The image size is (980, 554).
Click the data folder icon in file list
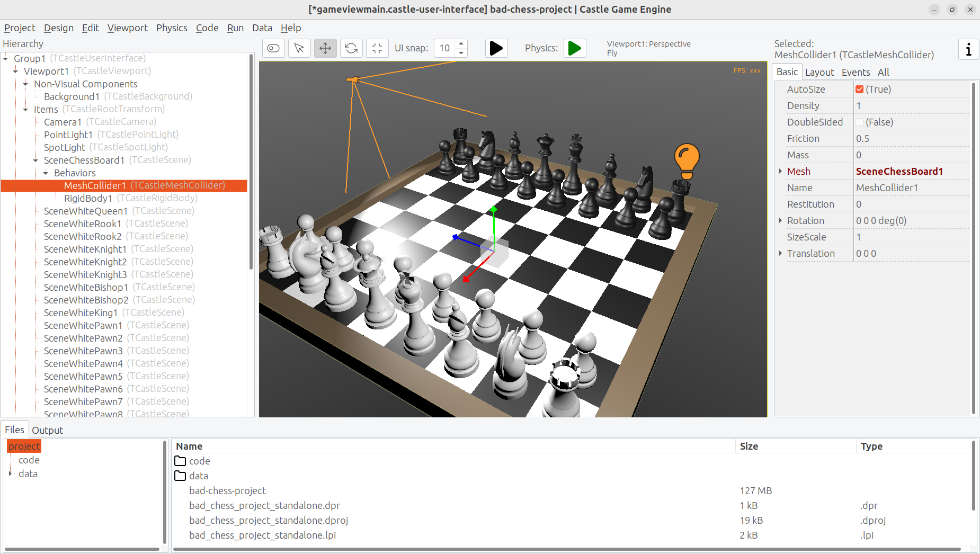coord(181,476)
